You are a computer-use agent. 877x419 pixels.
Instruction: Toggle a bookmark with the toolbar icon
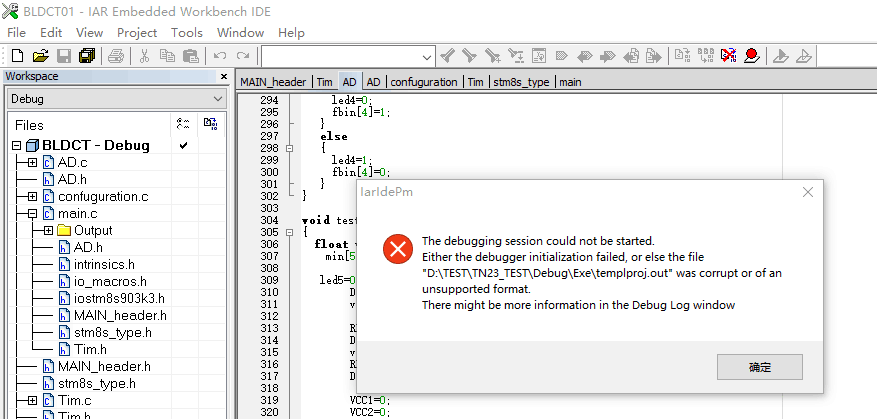pos(562,56)
